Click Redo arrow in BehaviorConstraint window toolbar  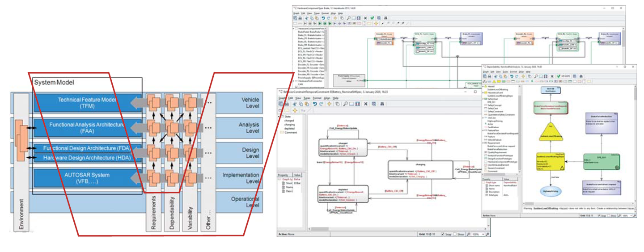322,104
